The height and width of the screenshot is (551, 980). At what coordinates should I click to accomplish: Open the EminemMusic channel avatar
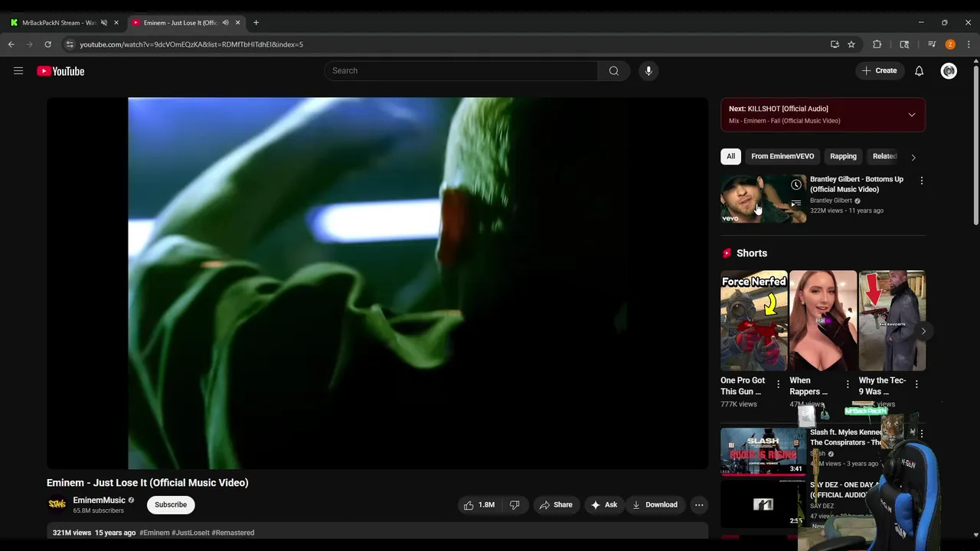point(57,504)
